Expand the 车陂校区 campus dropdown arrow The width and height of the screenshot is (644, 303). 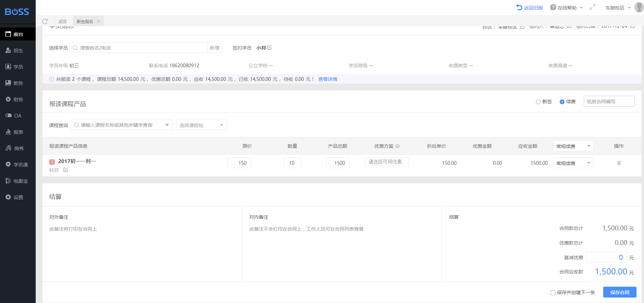pos(629,8)
